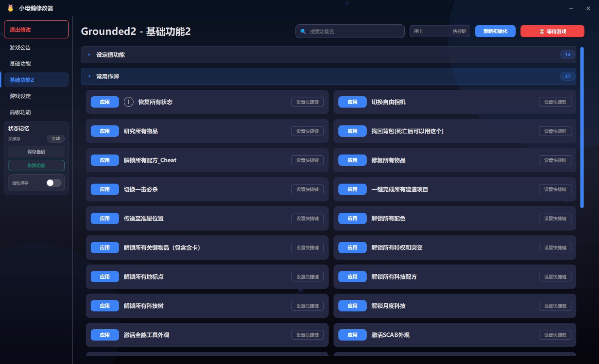
Task: Apply 解锁所有配方_Cheat
Action: (105, 160)
